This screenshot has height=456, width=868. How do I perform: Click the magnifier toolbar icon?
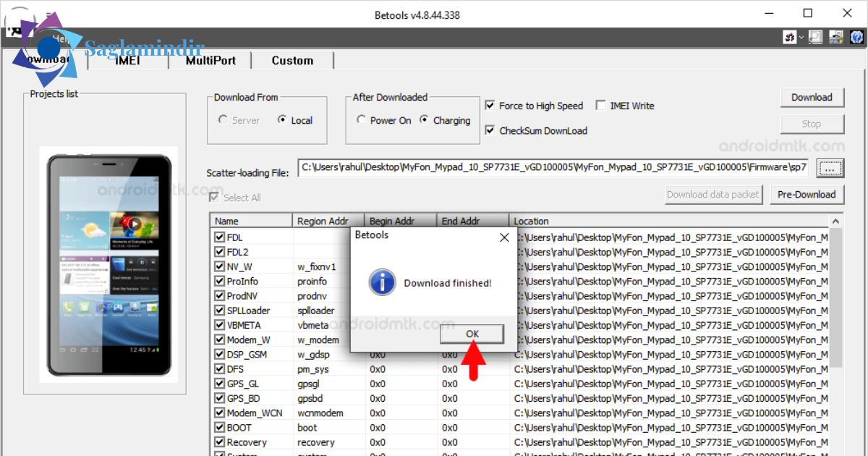(815, 37)
